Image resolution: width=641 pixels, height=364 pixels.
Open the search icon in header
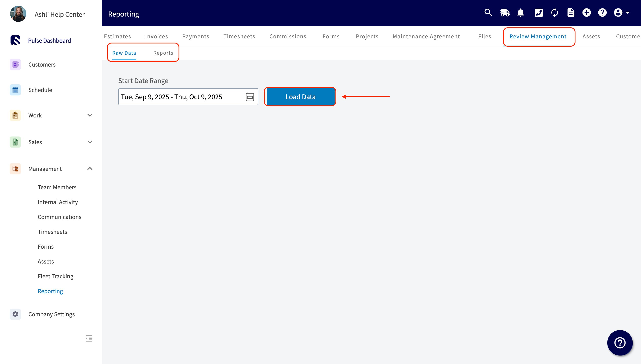point(488,13)
